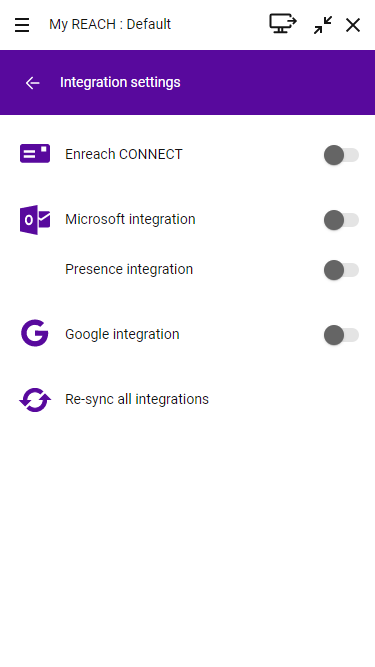Toggle Presence integration on

(341, 270)
